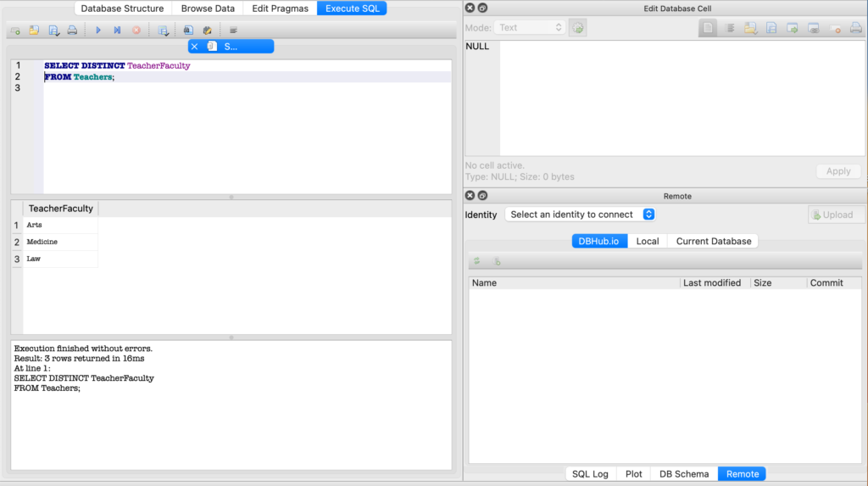Click the Save results view icon
868x486 pixels.
click(164, 31)
